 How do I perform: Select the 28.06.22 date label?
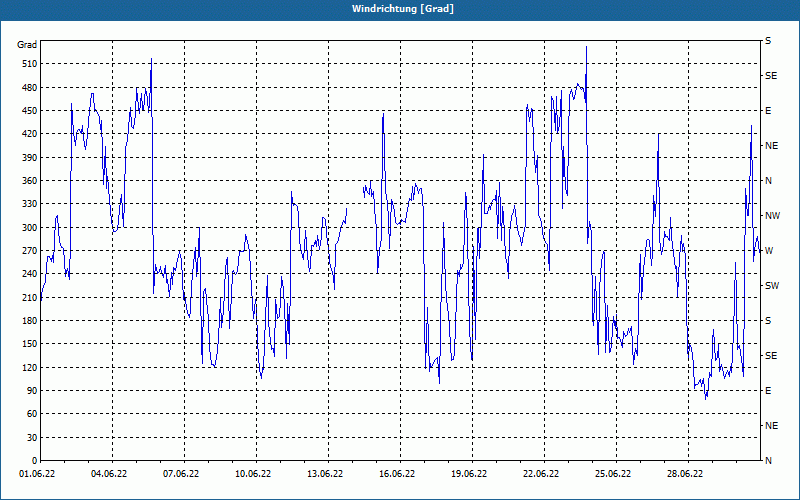pyautogui.click(x=685, y=474)
